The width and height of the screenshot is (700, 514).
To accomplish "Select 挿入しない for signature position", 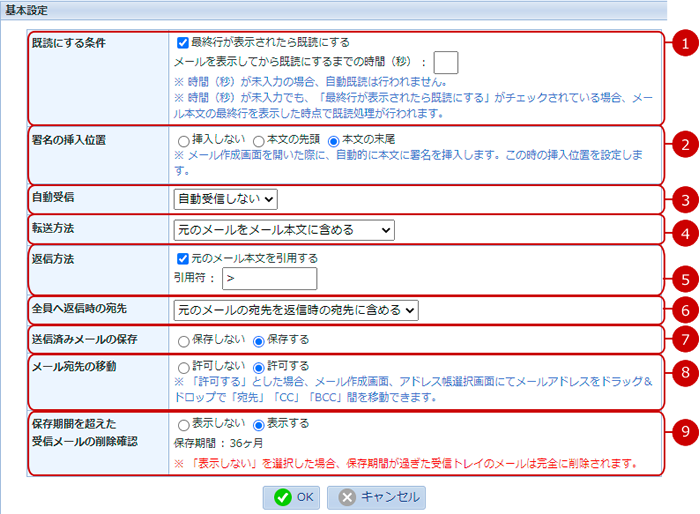I will 183,142.
